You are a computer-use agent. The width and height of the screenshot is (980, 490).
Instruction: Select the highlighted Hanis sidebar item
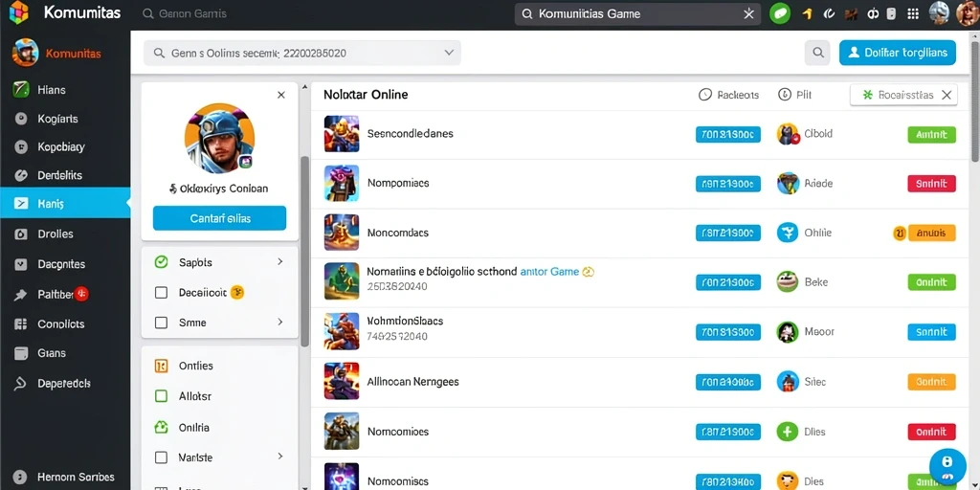click(x=65, y=203)
